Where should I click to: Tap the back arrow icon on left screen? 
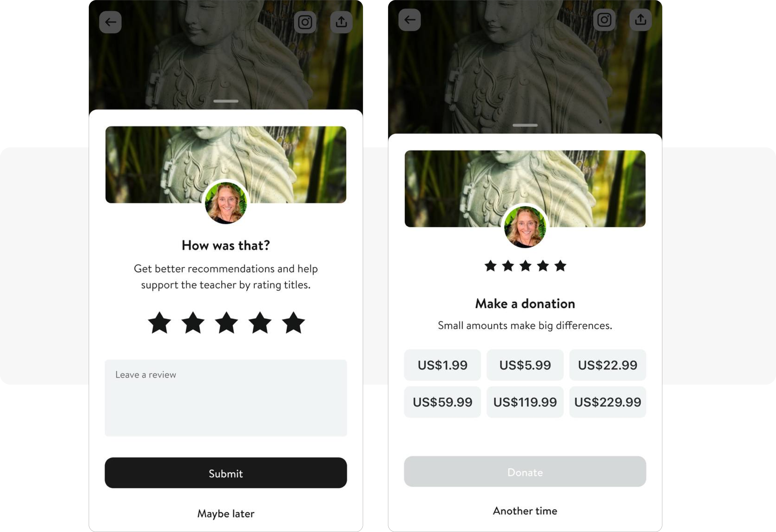(111, 21)
